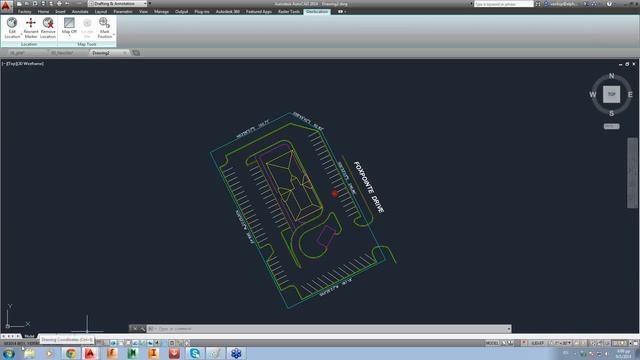Click the FOXPOINTE DRIVE text label

(369, 187)
